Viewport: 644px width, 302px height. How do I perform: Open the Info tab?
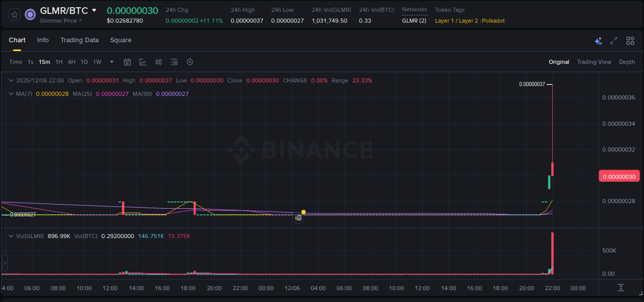tap(43, 40)
